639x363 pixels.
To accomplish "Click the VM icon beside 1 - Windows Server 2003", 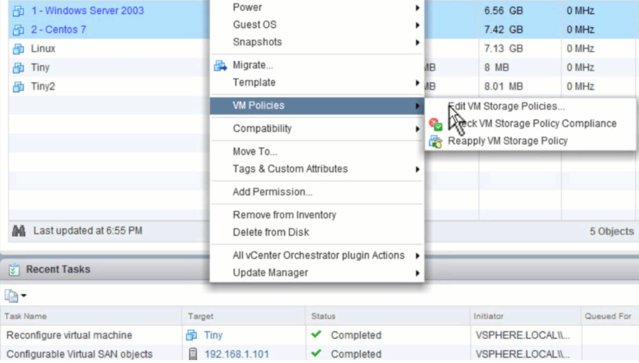I will click(x=18, y=11).
